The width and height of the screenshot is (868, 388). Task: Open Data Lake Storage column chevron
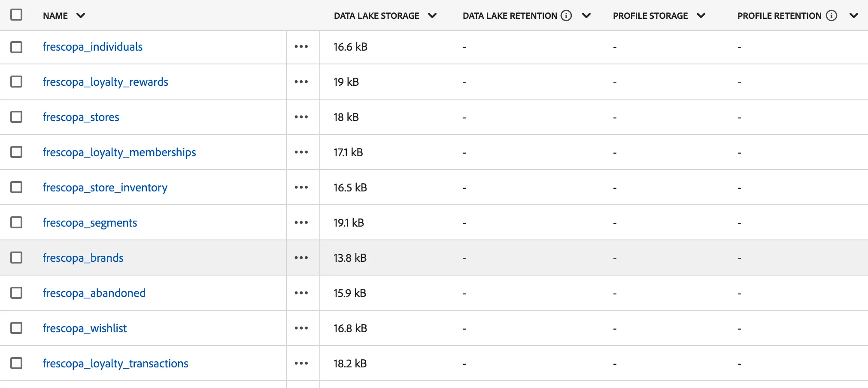[432, 16]
